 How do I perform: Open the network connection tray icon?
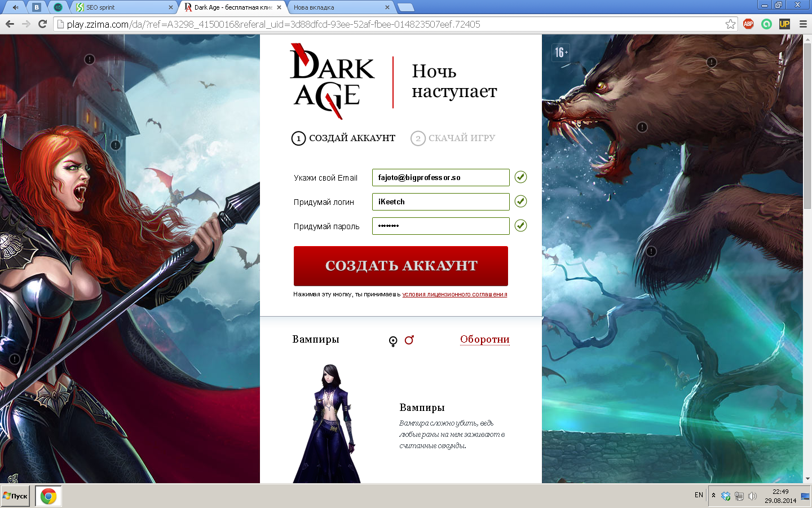tap(739, 496)
